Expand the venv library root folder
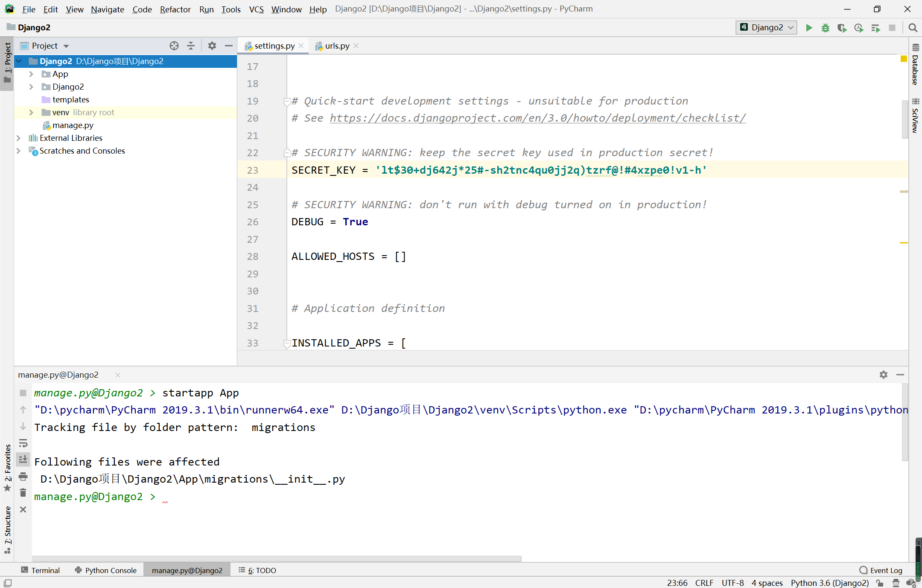Viewport: 922px width, 588px height. point(31,112)
